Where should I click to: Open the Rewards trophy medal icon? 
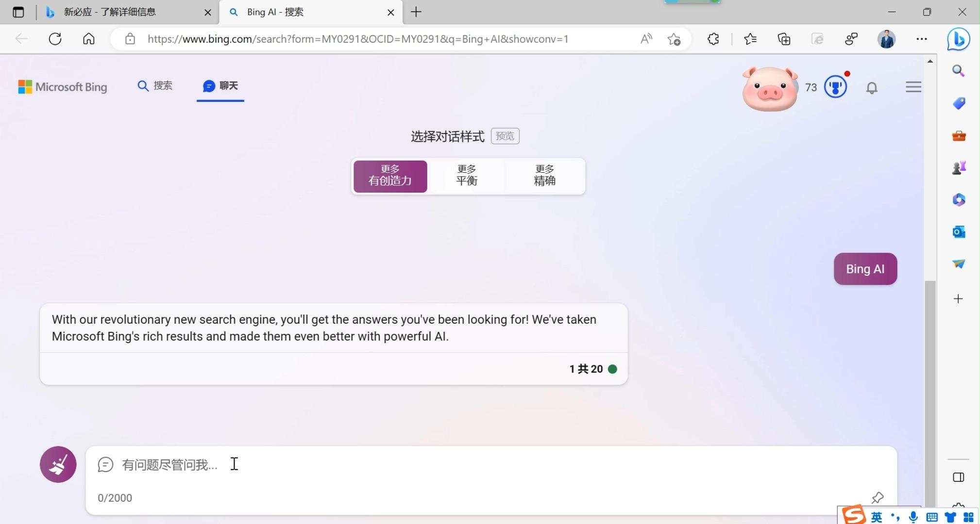coord(836,87)
